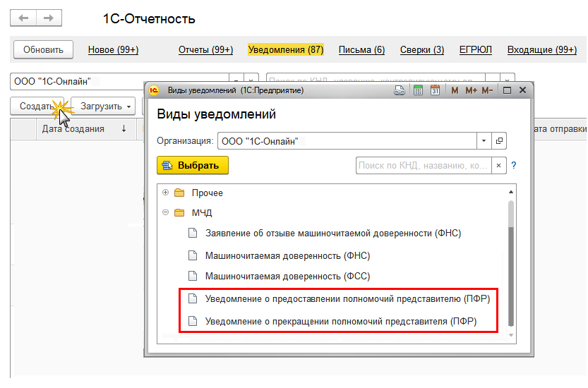Navigate forward with the right arrow

tap(49, 18)
